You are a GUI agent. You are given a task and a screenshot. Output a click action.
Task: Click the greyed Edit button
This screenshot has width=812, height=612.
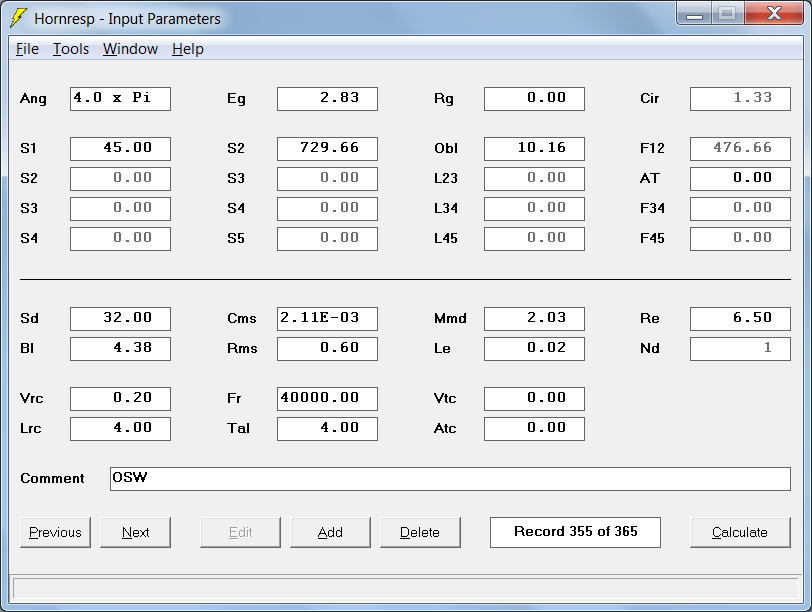pos(240,532)
